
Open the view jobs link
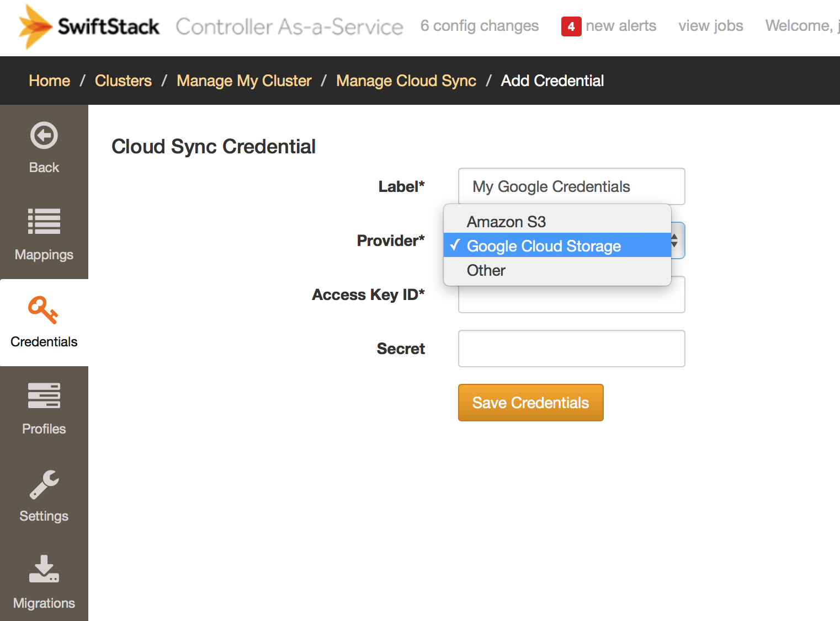point(711,26)
